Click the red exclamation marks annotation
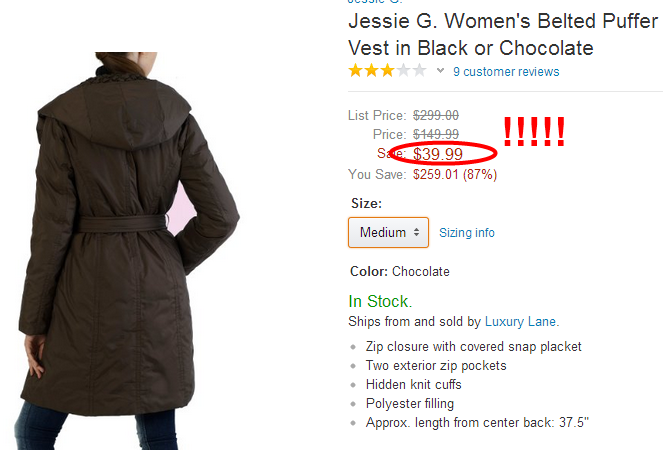The image size is (663, 450). (x=534, y=132)
